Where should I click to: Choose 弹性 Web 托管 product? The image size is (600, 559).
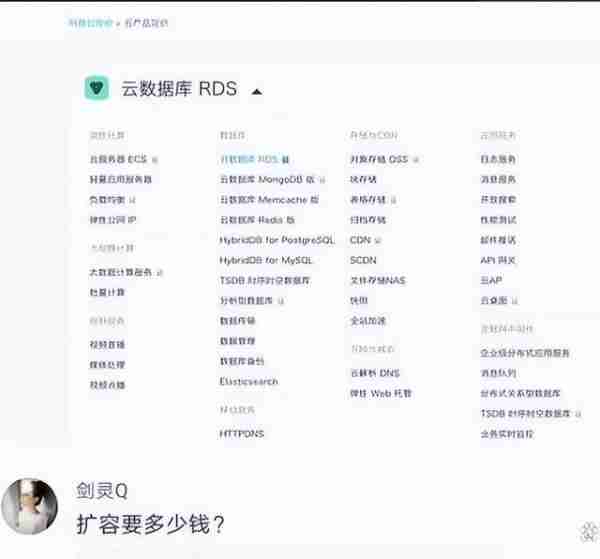coord(381,394)
